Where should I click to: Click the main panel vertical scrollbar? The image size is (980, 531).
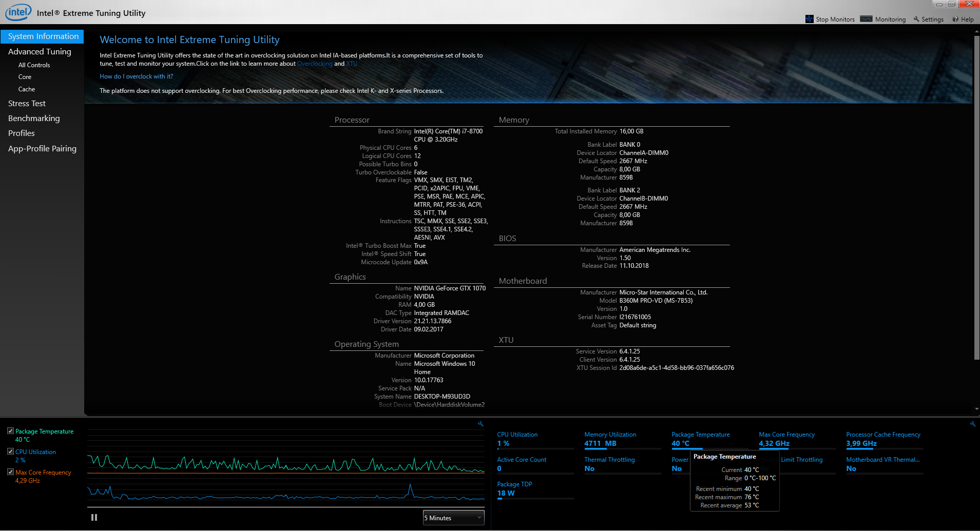[x=976, y=198]
